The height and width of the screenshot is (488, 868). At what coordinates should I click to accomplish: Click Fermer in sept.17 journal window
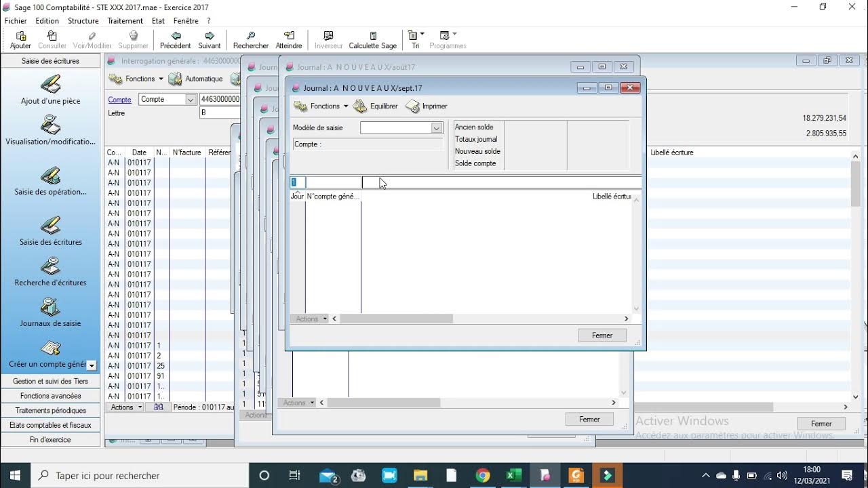click(x=602, y=335)
